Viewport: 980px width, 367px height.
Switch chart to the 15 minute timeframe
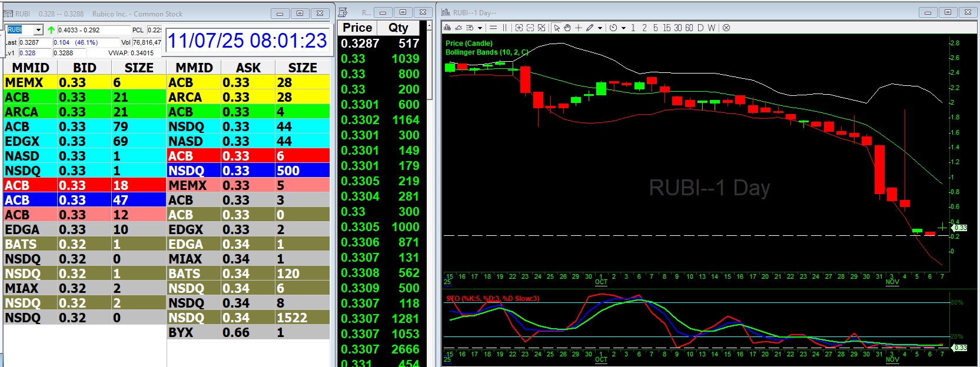click(x=666, y=28)
